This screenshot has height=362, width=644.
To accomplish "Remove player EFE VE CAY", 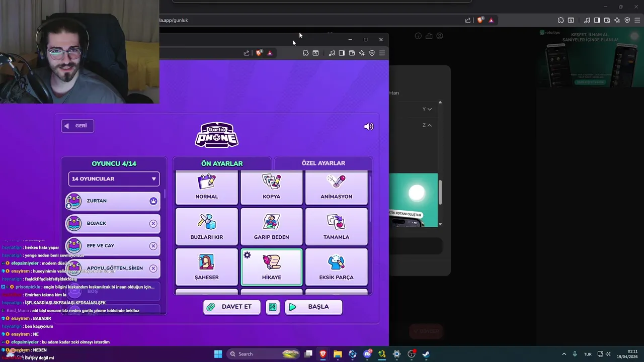I will tap(153, 246).
